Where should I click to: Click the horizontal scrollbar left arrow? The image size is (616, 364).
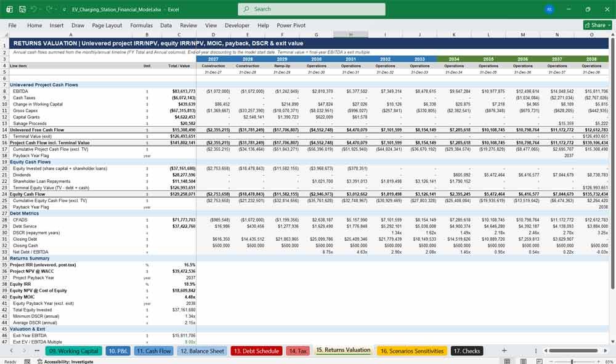tap(546, 350)
